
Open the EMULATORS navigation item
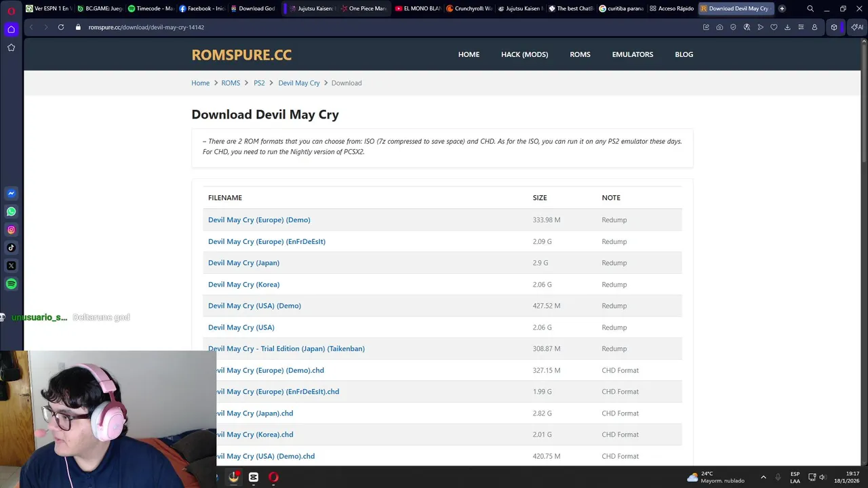[x=633, y=54]
